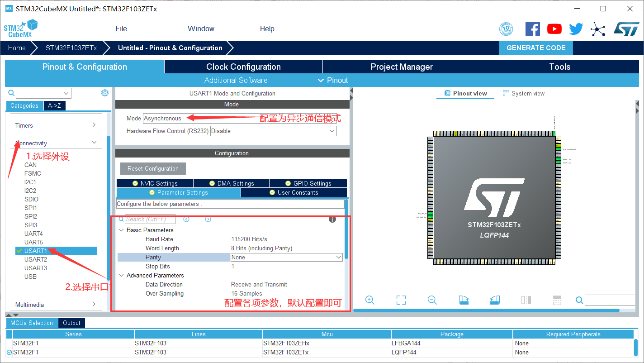The width and height of the screenshot is (644, 363).
Task: Switch to Tools tab
Action: pyautogui.click(x=560, y=67)
